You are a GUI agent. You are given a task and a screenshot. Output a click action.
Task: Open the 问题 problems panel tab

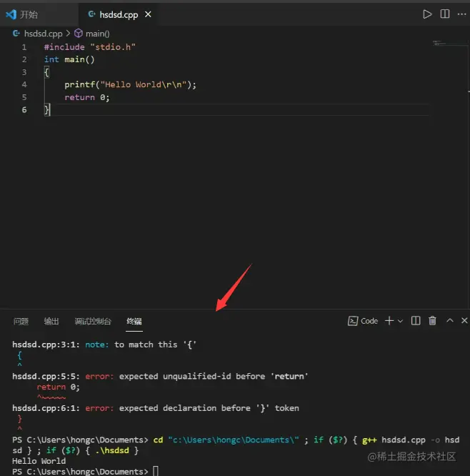click(x=21, y=321)
